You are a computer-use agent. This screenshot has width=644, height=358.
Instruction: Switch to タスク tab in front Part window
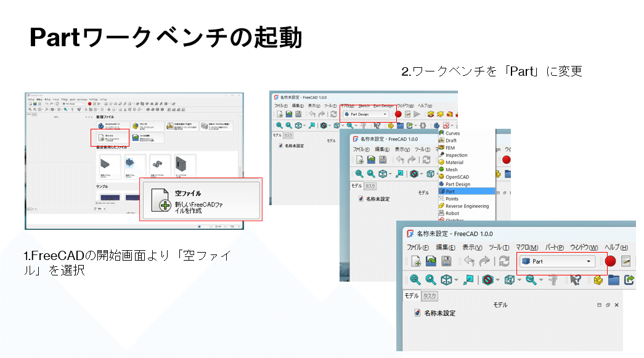pyautogui.click(x=430, y=296)
